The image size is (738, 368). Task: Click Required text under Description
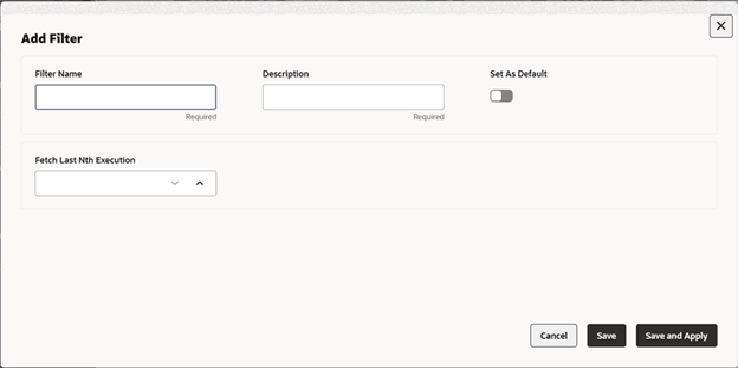pos(429,117)
